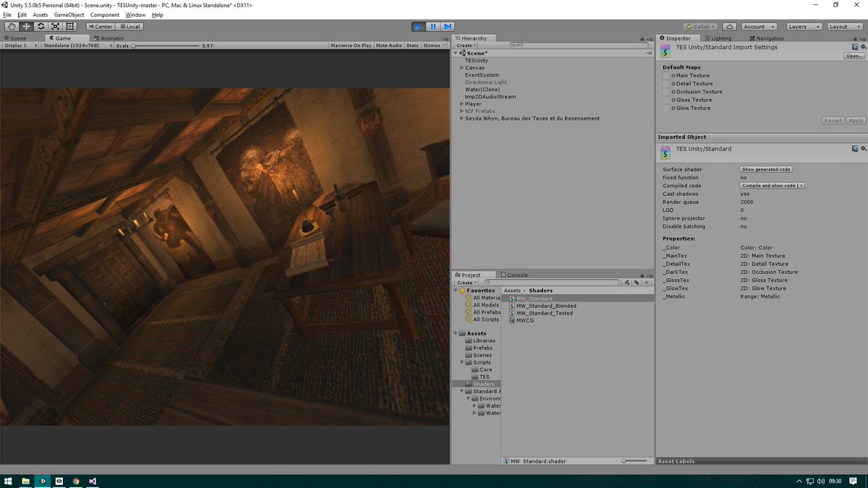Open Create menu in Hierarchy
The image size is (868, 488).
click(x=465, y=46)
